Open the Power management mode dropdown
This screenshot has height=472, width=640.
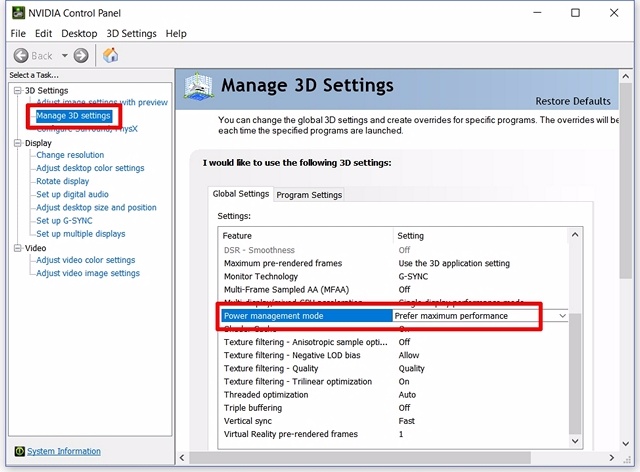pyautogui.click(x=562, y=316)
